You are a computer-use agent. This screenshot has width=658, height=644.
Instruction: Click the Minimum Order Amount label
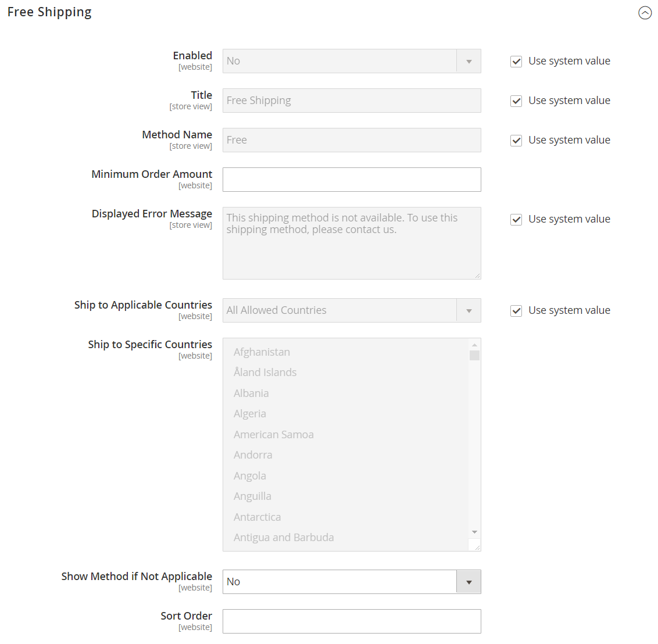[152, 174]
